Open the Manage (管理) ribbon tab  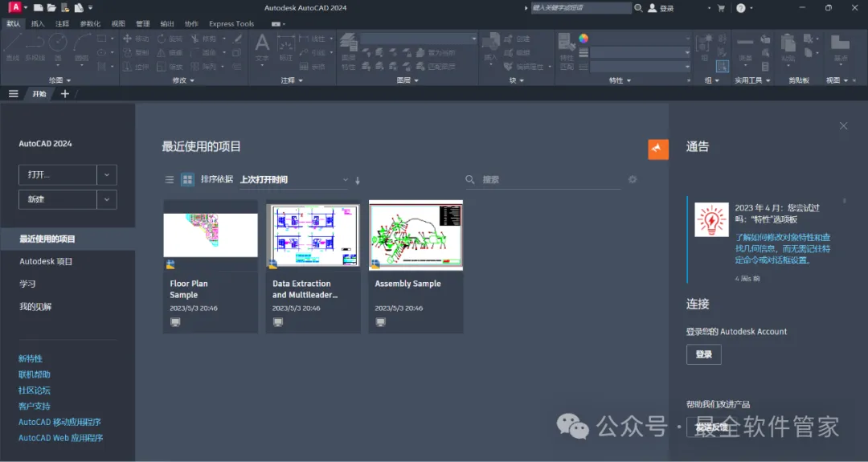click(x=143, y=24)
